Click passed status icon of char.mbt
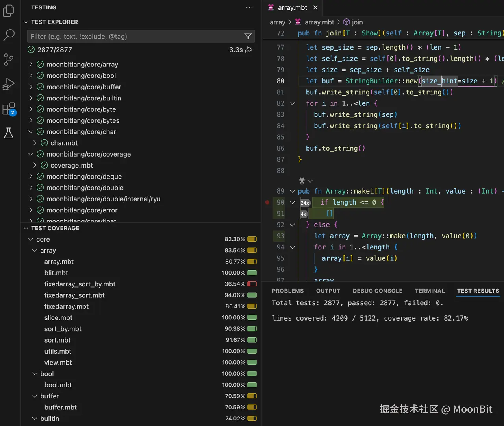Screen dimensions: 504x426 coord(44,143)
